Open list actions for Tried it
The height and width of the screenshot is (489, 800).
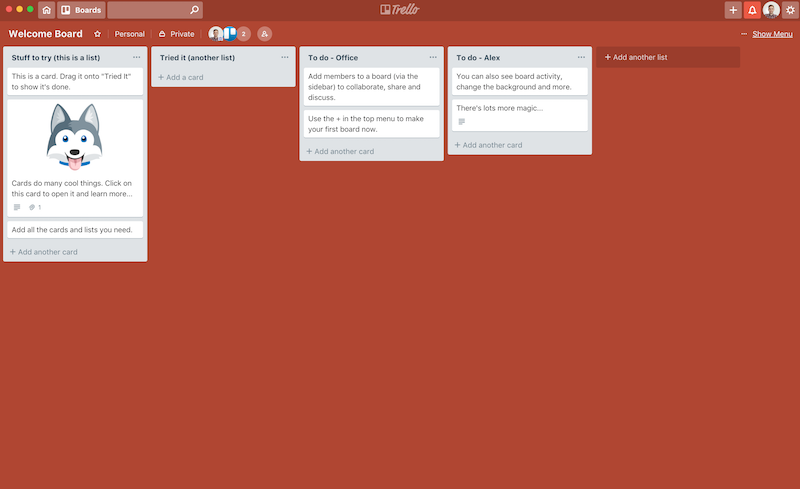coord(285,57)
